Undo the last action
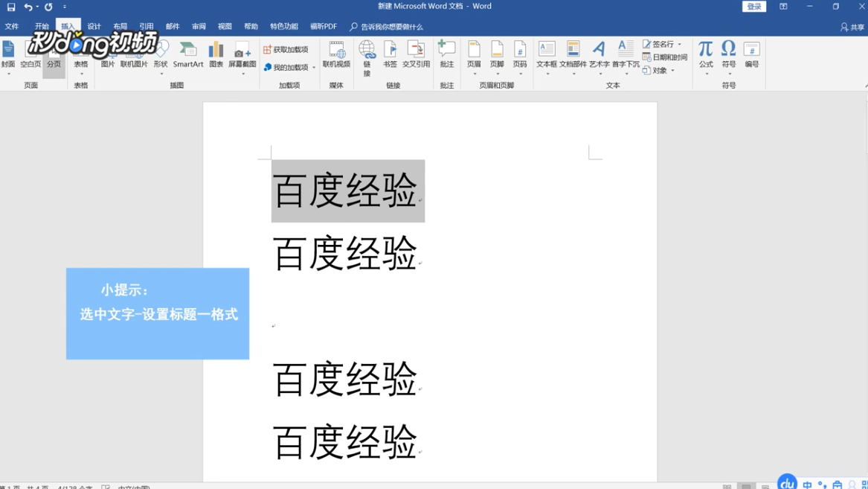Screen dimensions: 868x489 point(28,7)
